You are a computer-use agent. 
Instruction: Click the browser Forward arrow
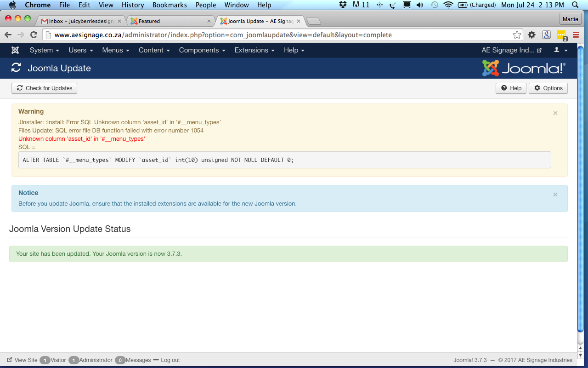tap(21, 34)
